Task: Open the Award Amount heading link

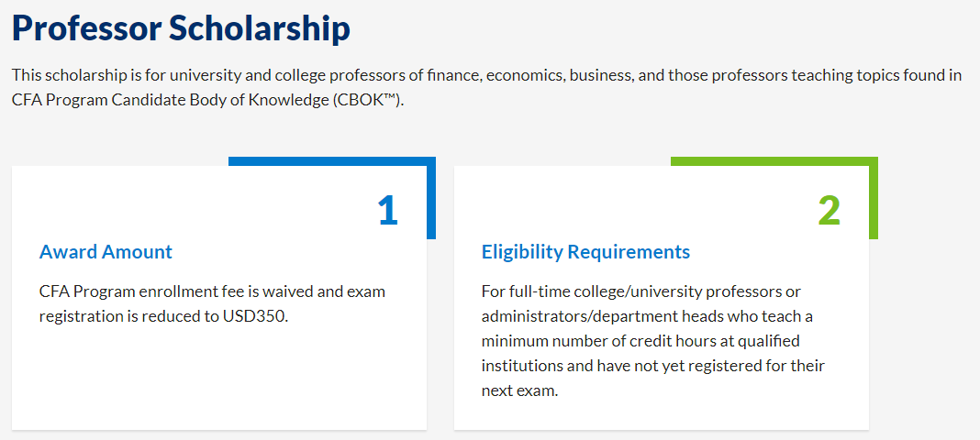Action: tap(106, 252)
